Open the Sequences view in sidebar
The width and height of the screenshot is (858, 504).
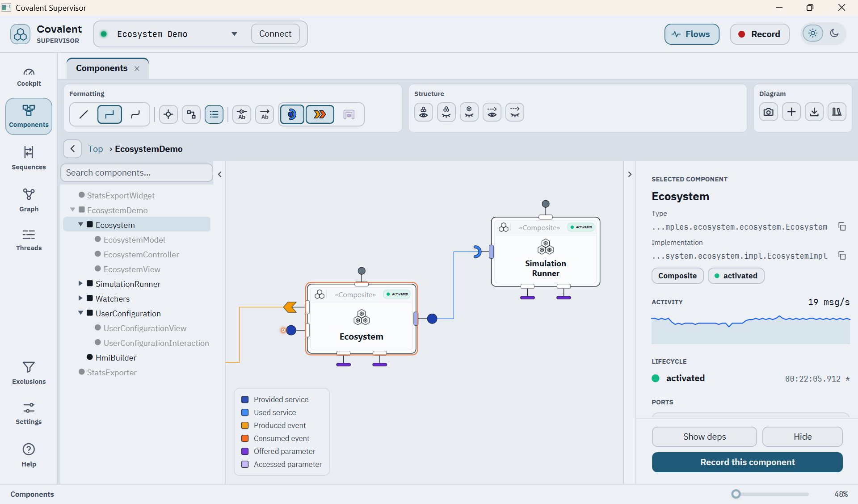29,158
